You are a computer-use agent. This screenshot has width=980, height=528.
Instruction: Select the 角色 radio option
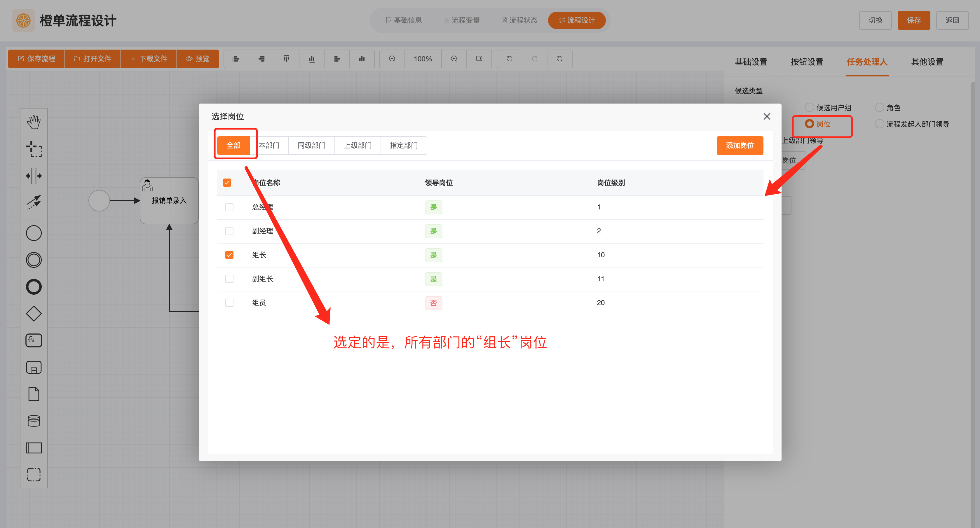pyautogui.click(x=887, y=108)
